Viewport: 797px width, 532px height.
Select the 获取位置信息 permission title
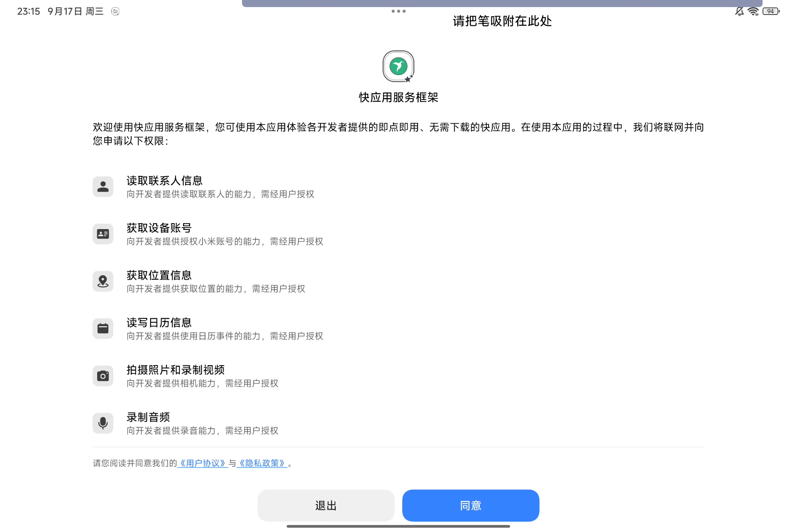click(159, 275)
